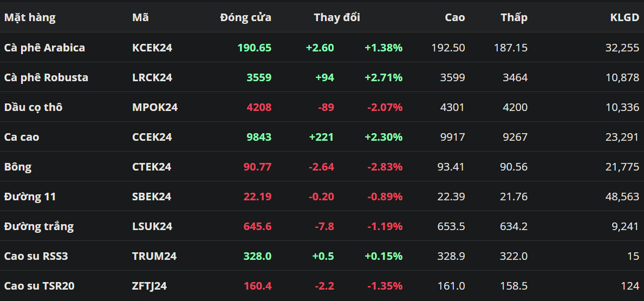Select the Bông commodity name
The width and height of the screenshot is (644, 301).
(x=18, y=167)
